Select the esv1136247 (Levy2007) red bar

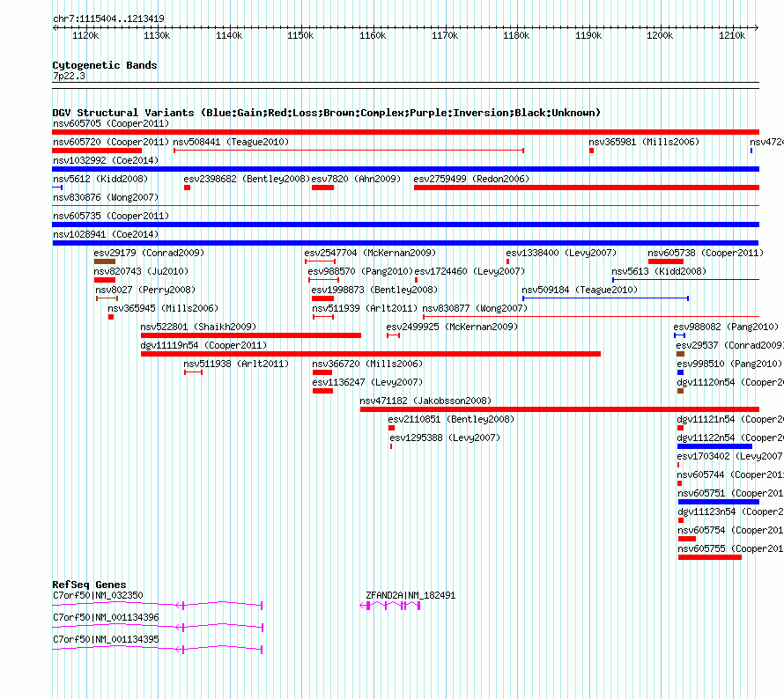pyautogui.click(x=322, y=391)
